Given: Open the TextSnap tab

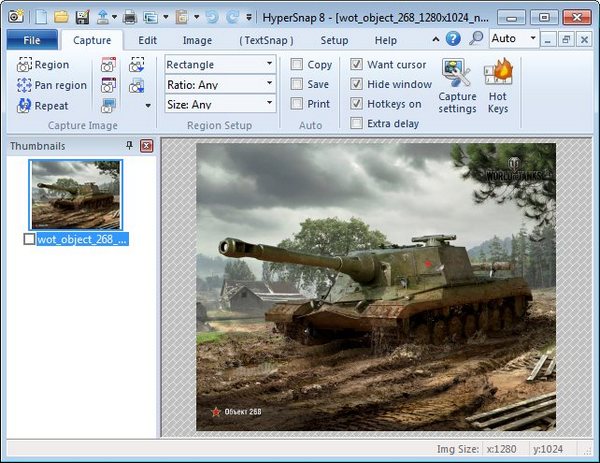Looking at the screenshot, I should 266,40.
